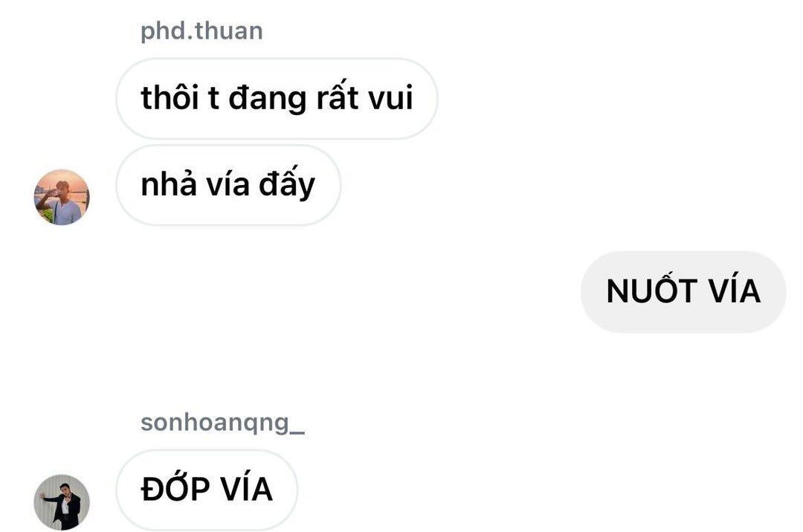Image resolution: width=803 pixels, height=532 pixels.
Task: Open sonhoanqng_'s profile avatar
Action: point(62,502)
